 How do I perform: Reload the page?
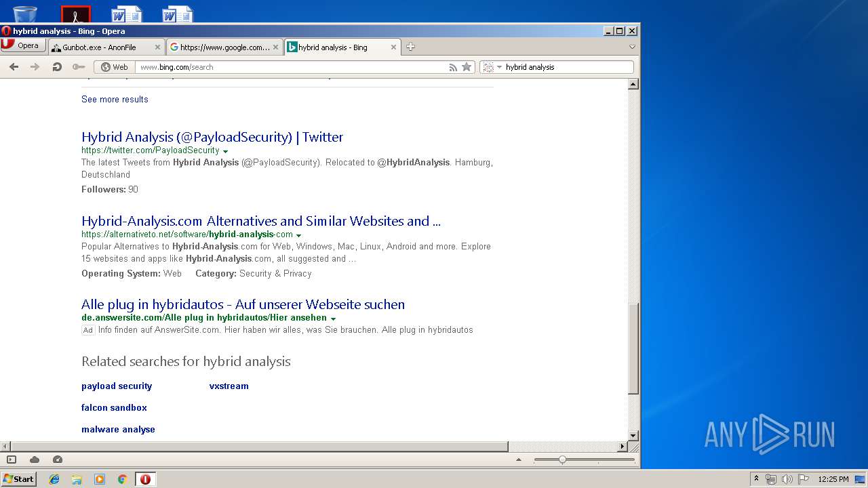coord(57,66)
